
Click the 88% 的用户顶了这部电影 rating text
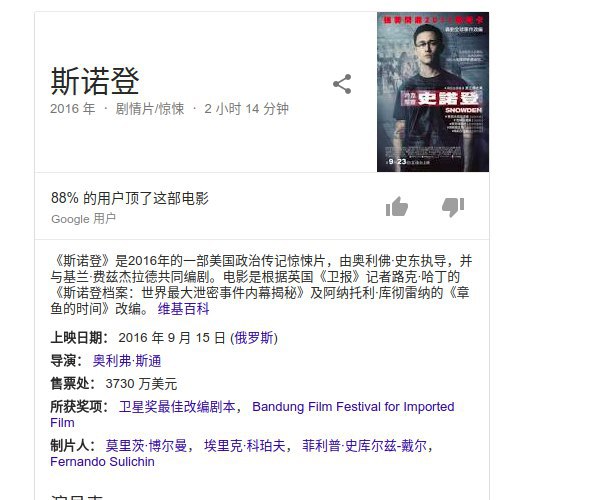pyautogui.click(x=130, y=198)
